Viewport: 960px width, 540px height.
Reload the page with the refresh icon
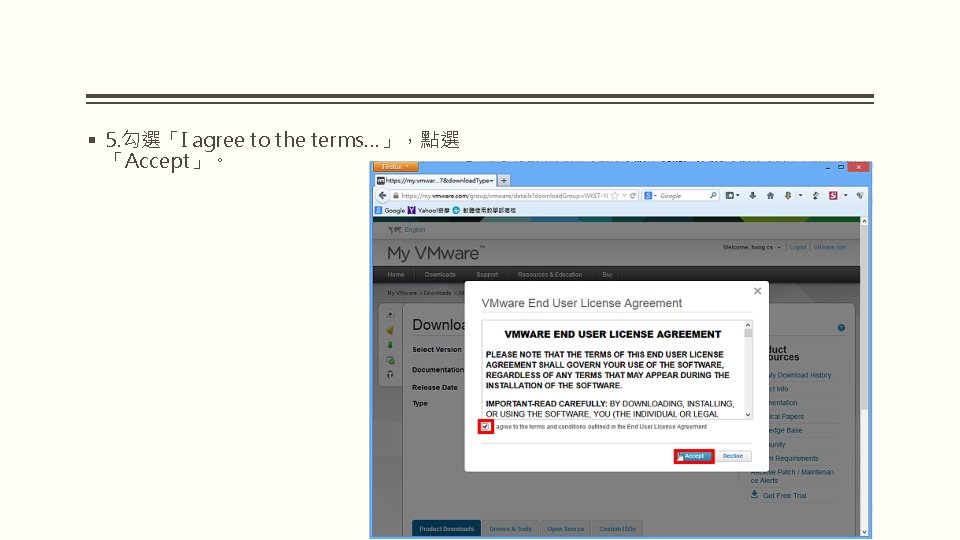coord(632,196)
